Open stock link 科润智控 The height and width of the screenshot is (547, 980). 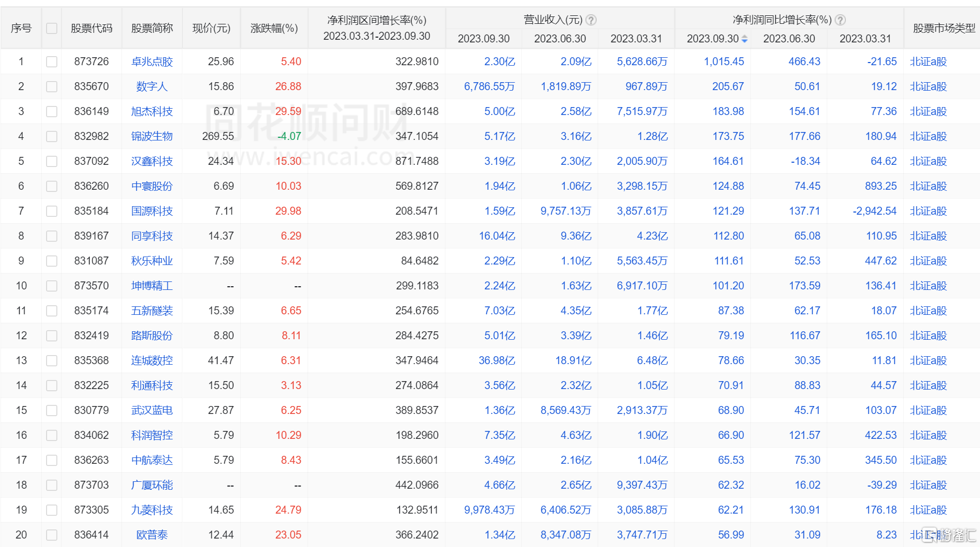pos(152,436)
